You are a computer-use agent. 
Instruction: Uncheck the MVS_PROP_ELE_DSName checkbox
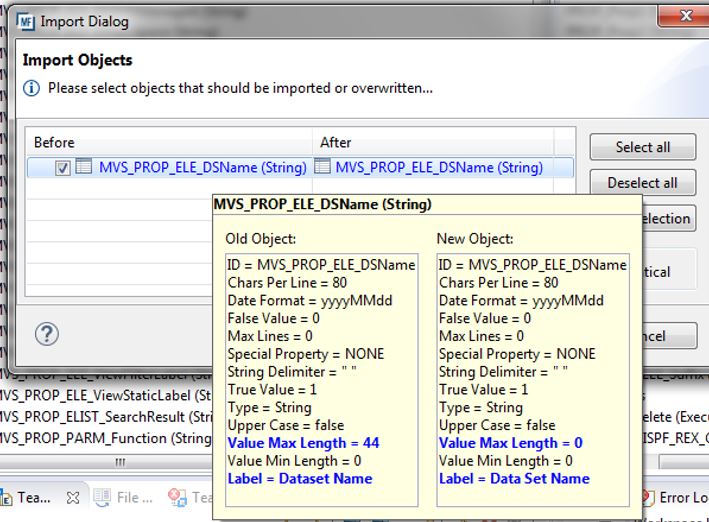point(63,169)
